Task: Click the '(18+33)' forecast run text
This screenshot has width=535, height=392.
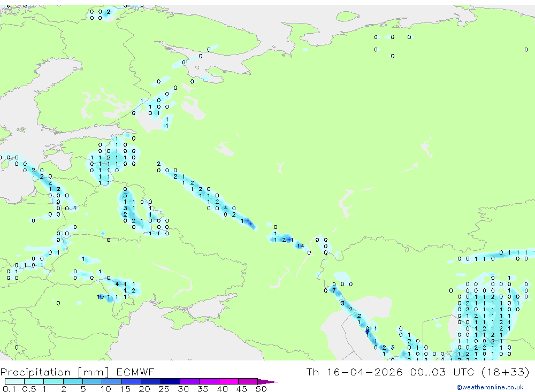Action: pyautogui.click(x=506, y=372)
